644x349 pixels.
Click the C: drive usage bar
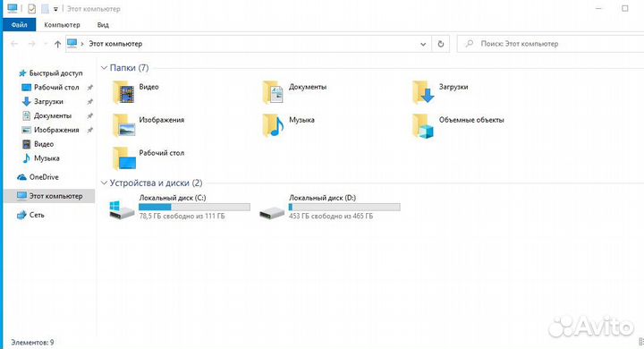click(x=194, y=208)
